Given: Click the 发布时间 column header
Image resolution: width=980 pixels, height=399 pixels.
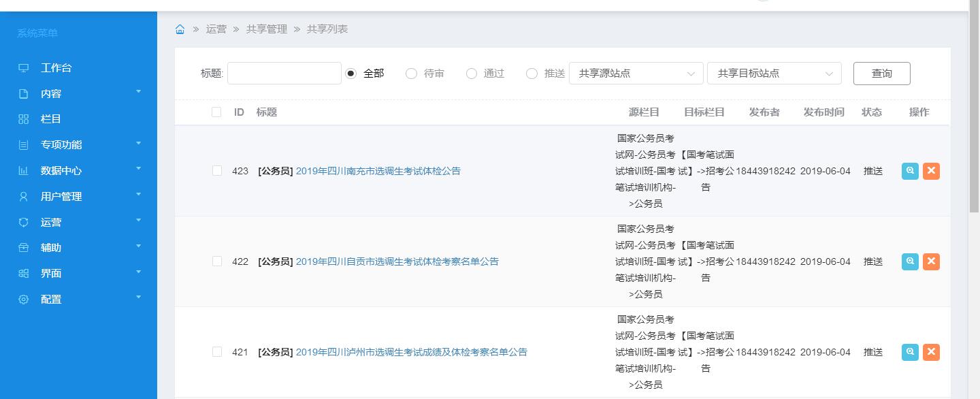Looking at the screenshot, I should coord(824,112).
